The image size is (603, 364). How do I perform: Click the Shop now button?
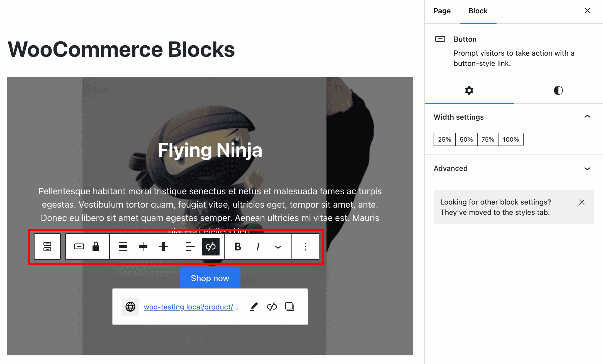tap(210, 278)
